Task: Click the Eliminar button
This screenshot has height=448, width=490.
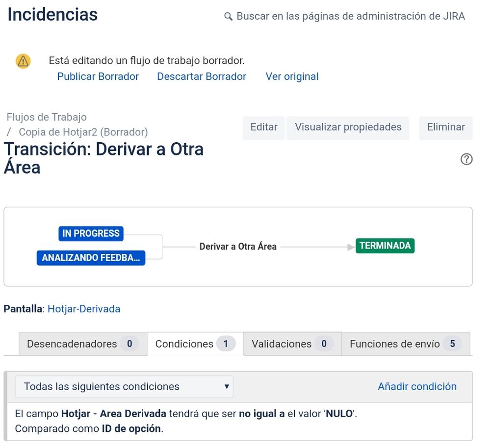Action: pyautogui.click(x=445, y=127)
